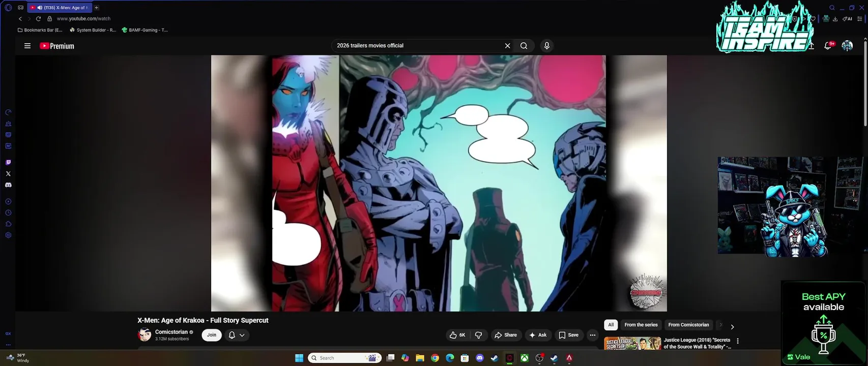This screenshot has height=366, width=868.
Task: Dislike the Age of Krakoa video
Action: point(478,335)
